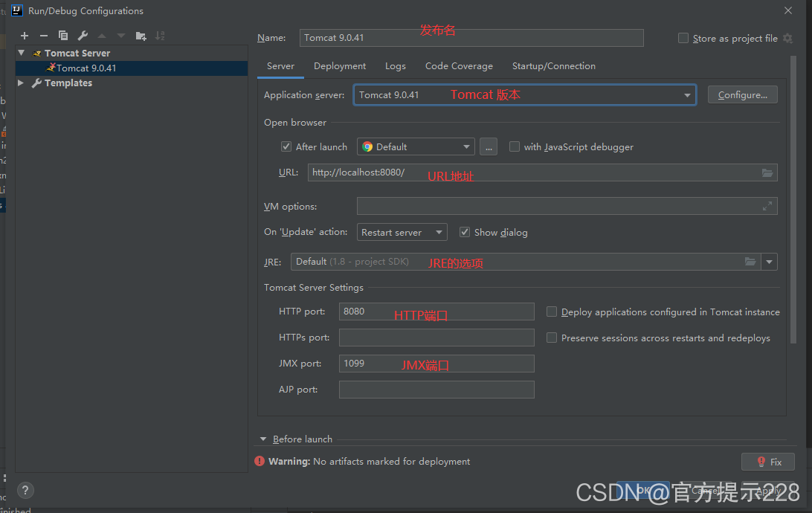Open On 'Update' action Restart server dropdown
The image size is (812, 513).
[402, 232]
